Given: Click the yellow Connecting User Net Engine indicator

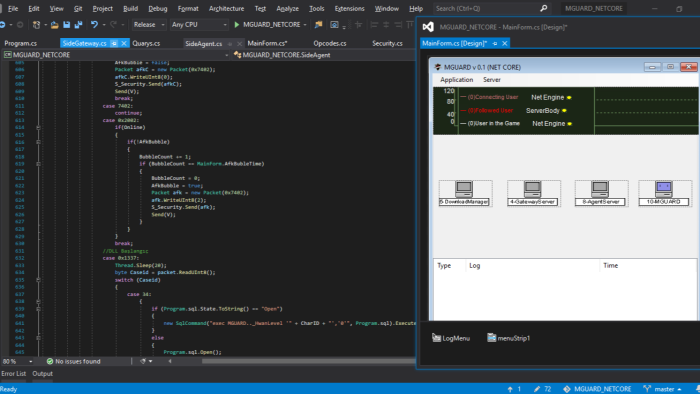Looking at the screenshot, I should tap(569, 97).
